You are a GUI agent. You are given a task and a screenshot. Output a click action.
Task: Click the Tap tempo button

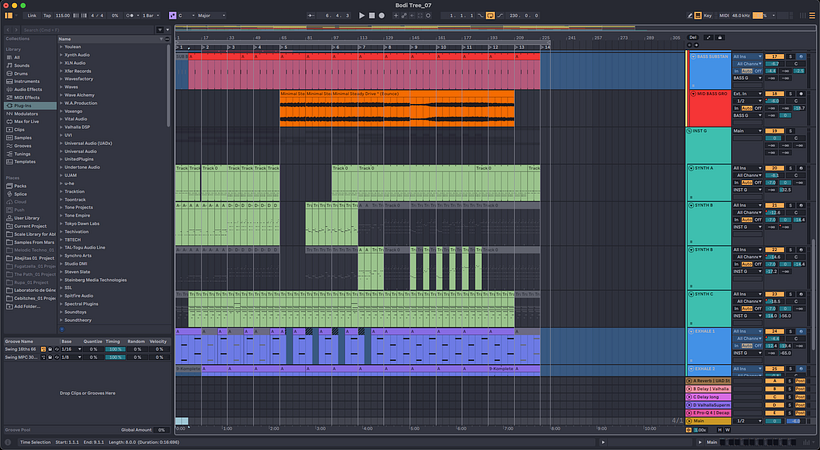click(48, 16)
